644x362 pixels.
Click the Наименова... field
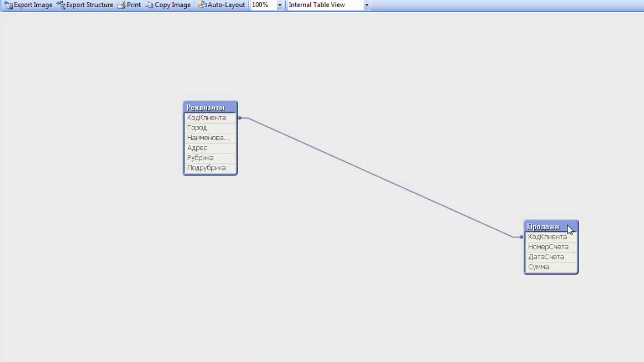pos(210,138)
